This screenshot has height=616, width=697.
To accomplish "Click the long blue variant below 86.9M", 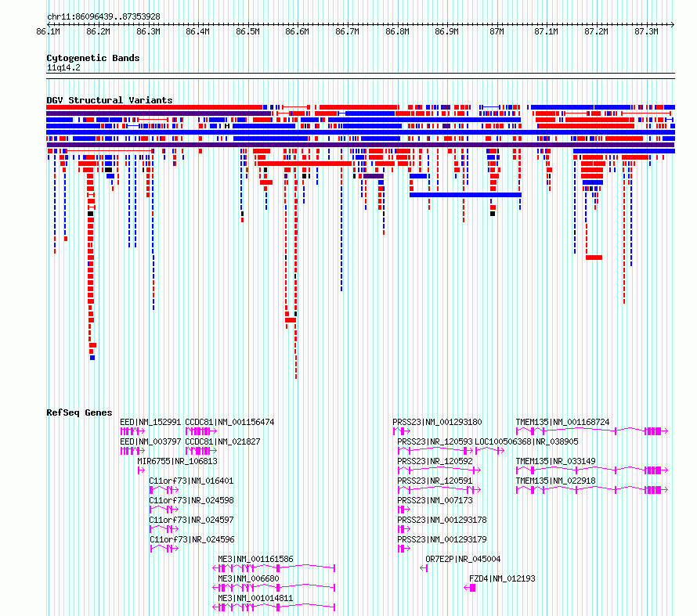I will point(465,195).
